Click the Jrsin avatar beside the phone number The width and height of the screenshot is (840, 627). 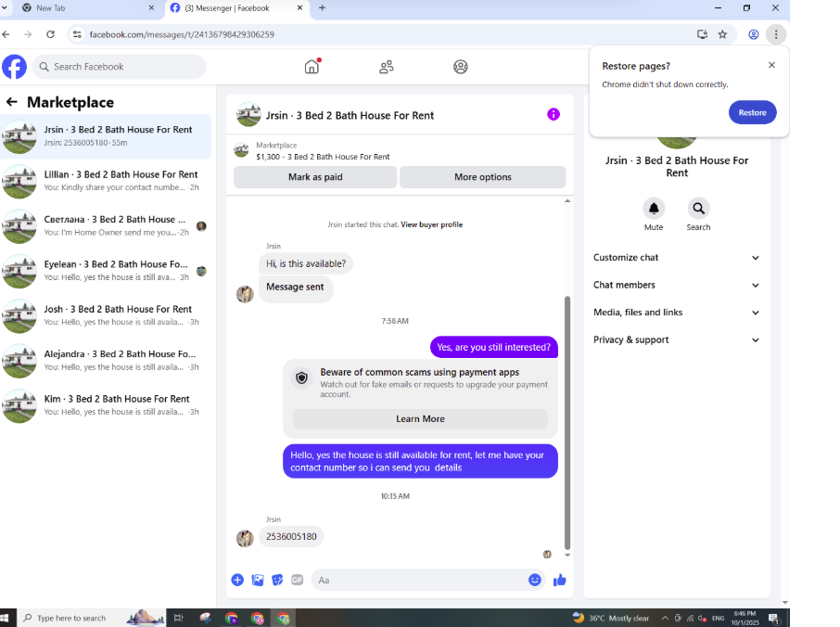pyautogui.click(x=245, y=538)
